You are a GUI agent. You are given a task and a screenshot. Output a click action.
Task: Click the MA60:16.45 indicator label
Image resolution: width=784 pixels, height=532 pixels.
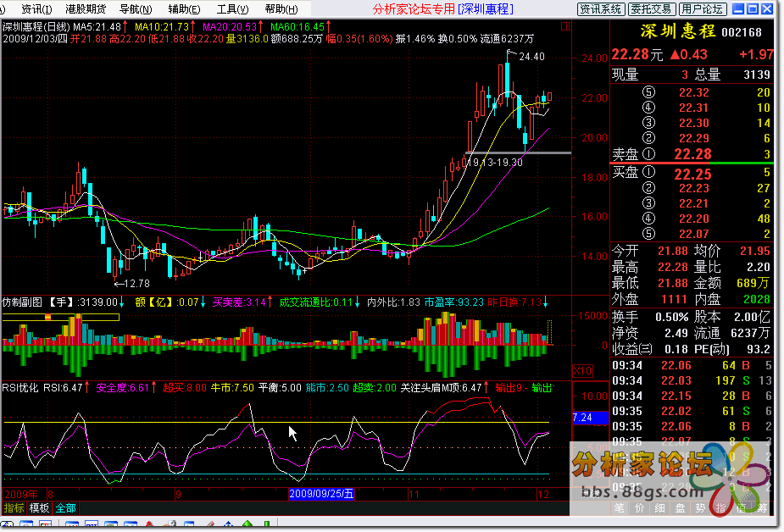click(x=297, y=27)
